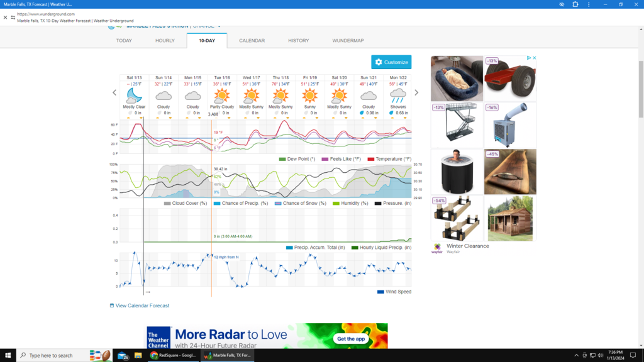Click the Fri 1/19 Sunny icon
This screenshot has height=362, width=644.
click(309, 96)
